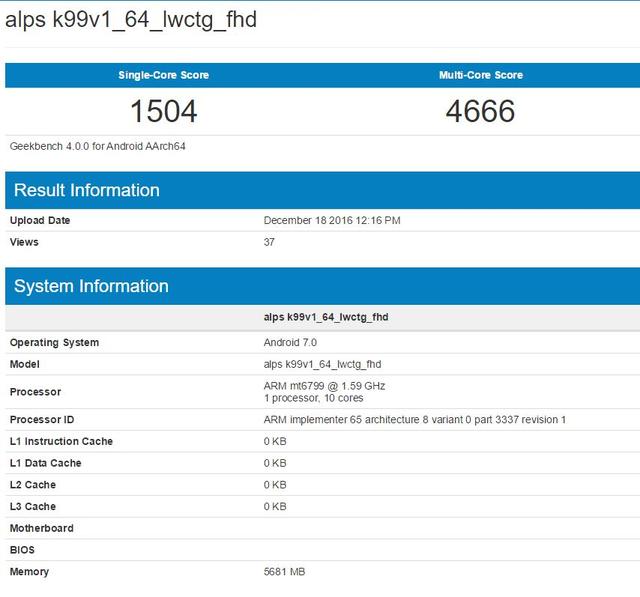Click the Motherboard row label
640x597 pixels.
point(42,528)
